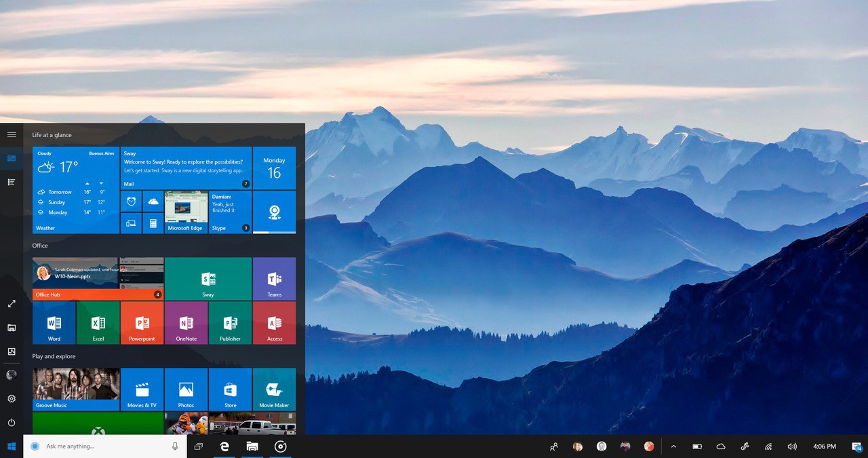
Task: Show hidden system tray icons
Action: (x=673, y=446)
